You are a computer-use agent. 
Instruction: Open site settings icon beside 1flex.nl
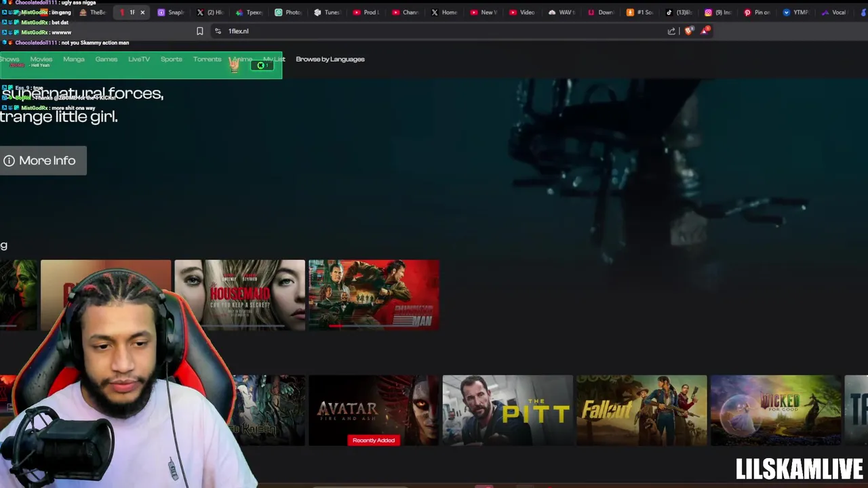218,31
